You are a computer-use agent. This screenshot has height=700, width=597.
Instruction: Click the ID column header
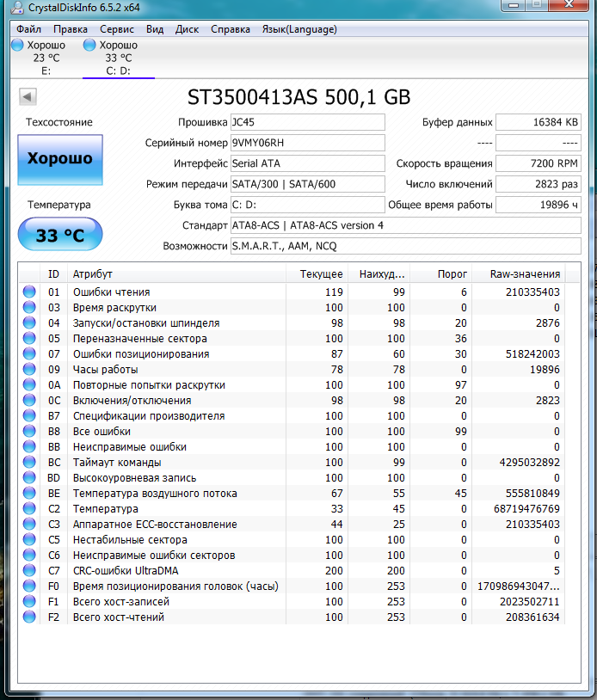[x=53, y=274]
